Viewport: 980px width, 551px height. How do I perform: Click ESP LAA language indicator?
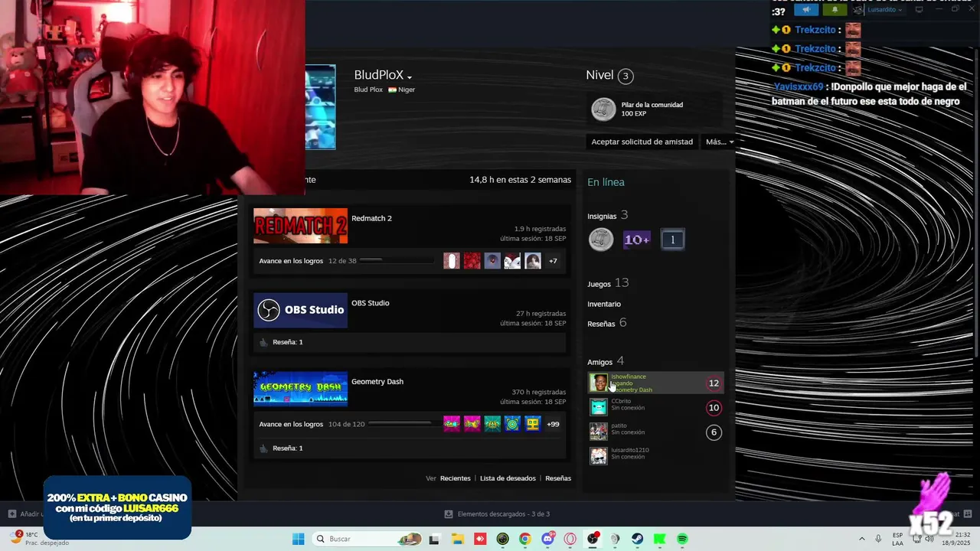click(897, 539)
